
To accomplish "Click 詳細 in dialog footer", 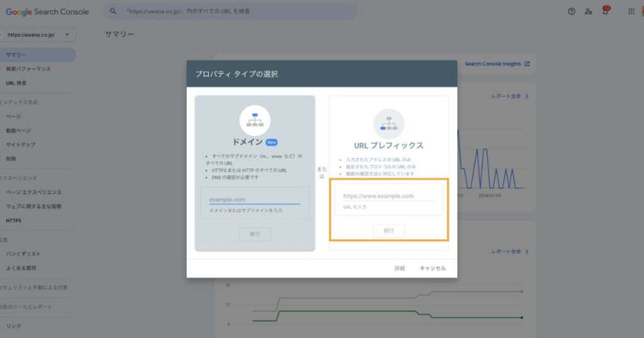I will click(x=399, y=268).
